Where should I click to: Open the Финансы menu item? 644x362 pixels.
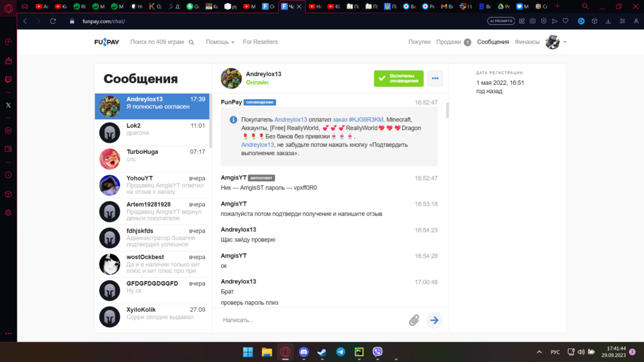527,42
